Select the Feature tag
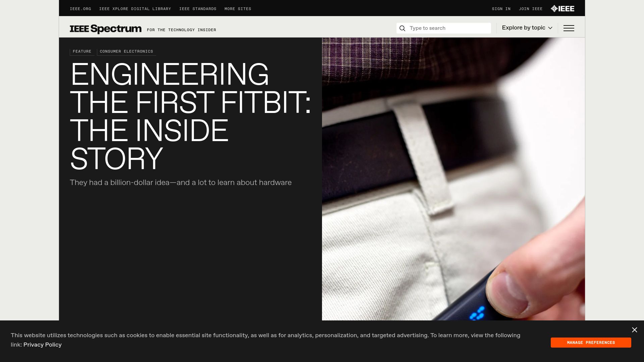Image resolution: width=644 pixels, height=362 pixels. point(82,52)
